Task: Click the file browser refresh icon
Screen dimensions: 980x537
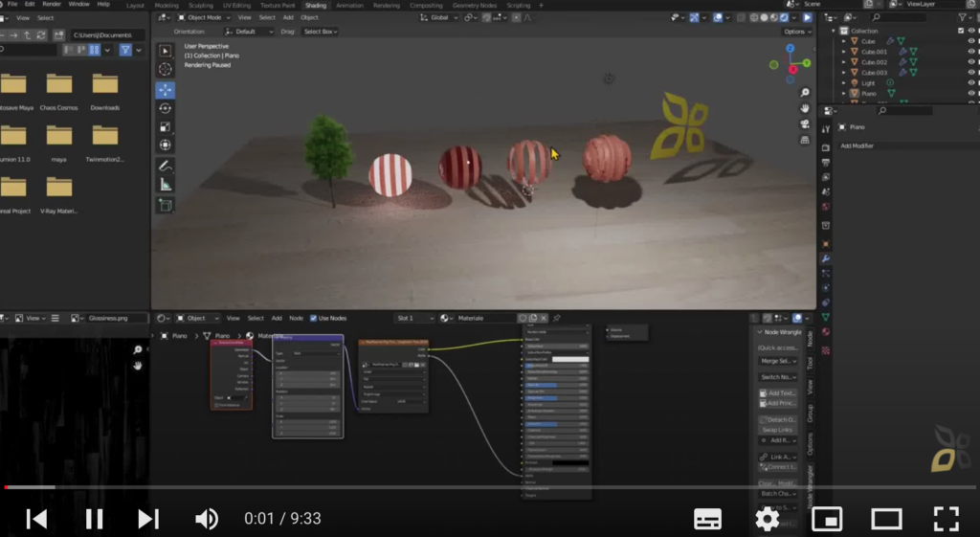Action: tap(41, 35)
